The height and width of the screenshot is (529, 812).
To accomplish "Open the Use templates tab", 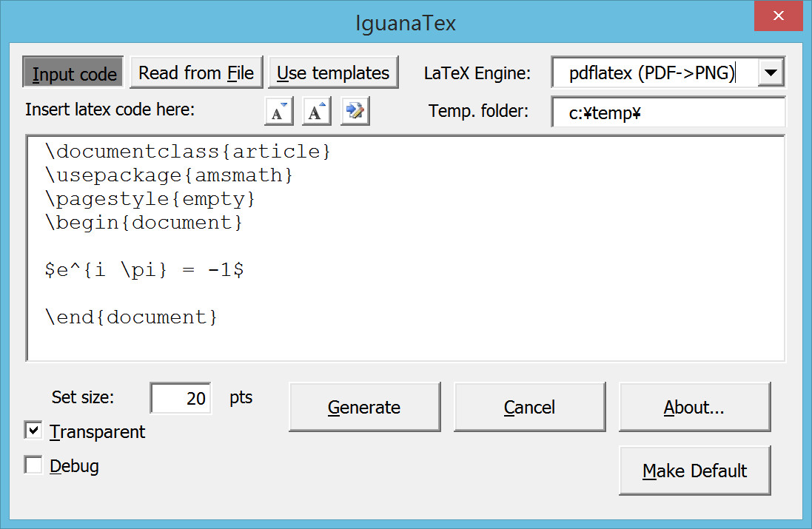I will click(x=333, y=73).
